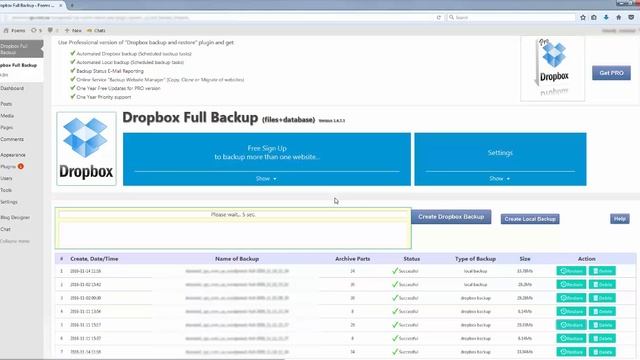Open Posts in the sidebar
Viewport: 640px width, 360px height.
(6, 104)
